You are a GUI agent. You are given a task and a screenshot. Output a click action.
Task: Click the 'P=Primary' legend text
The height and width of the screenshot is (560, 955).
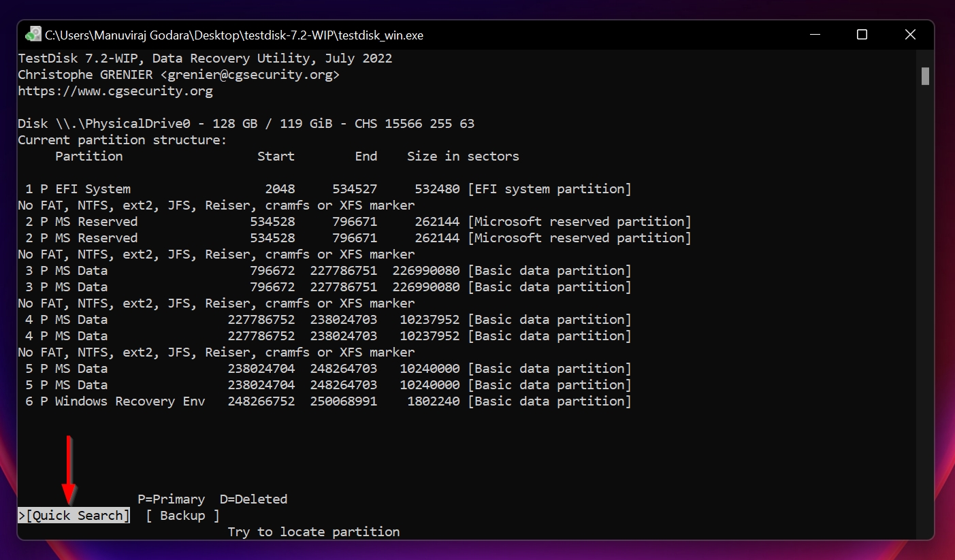[172, 499]
